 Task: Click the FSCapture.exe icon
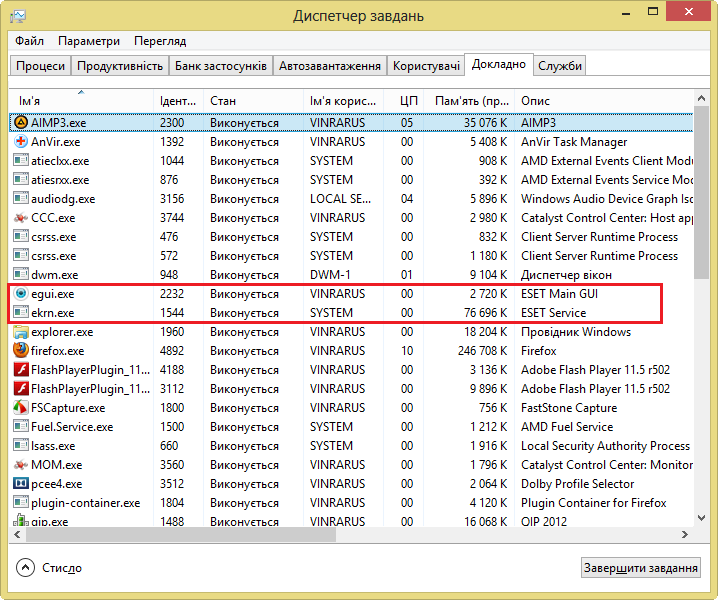coord(21,407)
